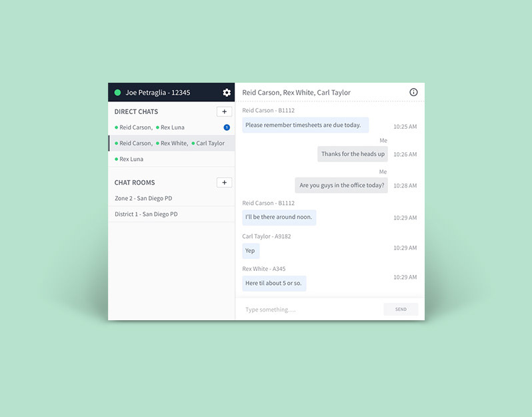The width and height of the screenshot is (532, 417).
Task: Click the I'll be there around noon message
Action: (x=279, y=218)
